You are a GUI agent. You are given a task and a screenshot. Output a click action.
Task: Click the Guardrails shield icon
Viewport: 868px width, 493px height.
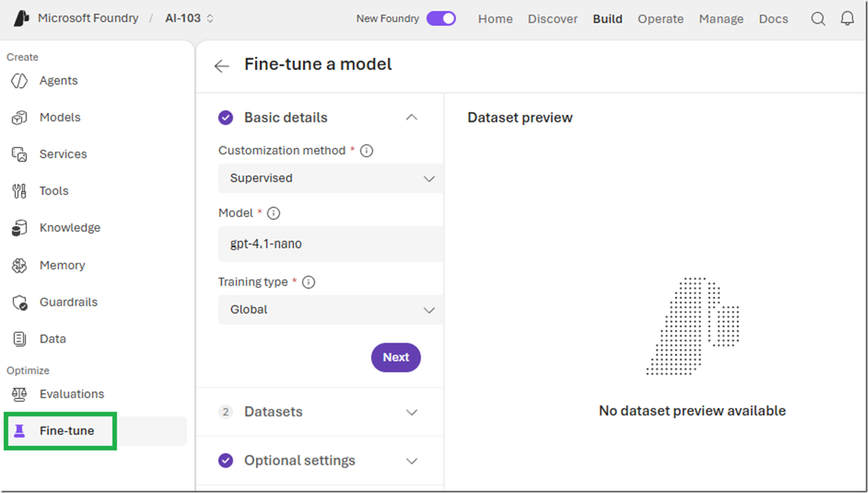(20, 302)
